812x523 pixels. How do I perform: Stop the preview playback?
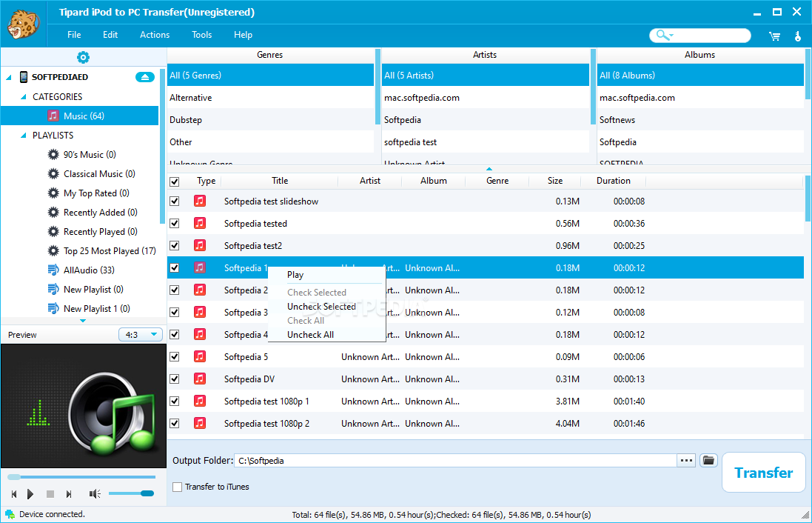[x=50, y=494]
